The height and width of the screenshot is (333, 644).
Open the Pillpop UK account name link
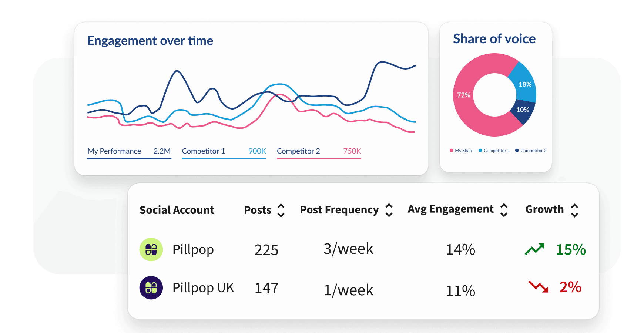pos(203,288)
